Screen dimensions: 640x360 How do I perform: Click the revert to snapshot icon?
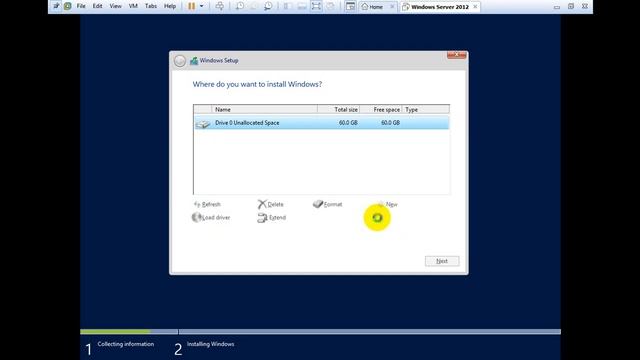click(x=254, y=6)
